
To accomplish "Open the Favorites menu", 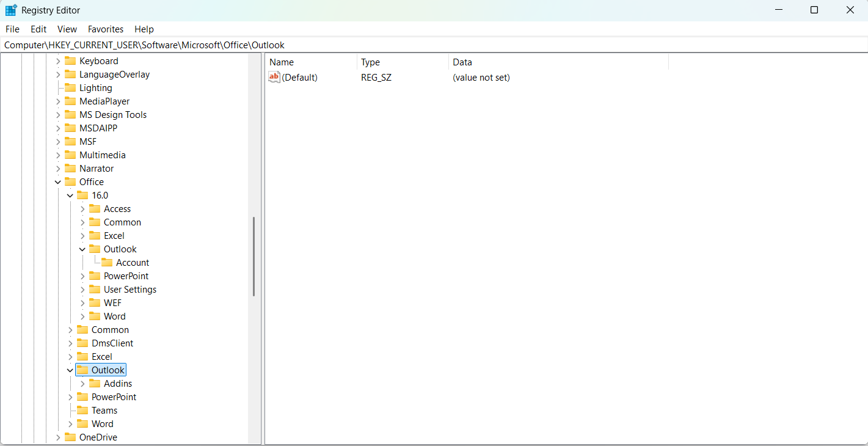I will [105, 29].
